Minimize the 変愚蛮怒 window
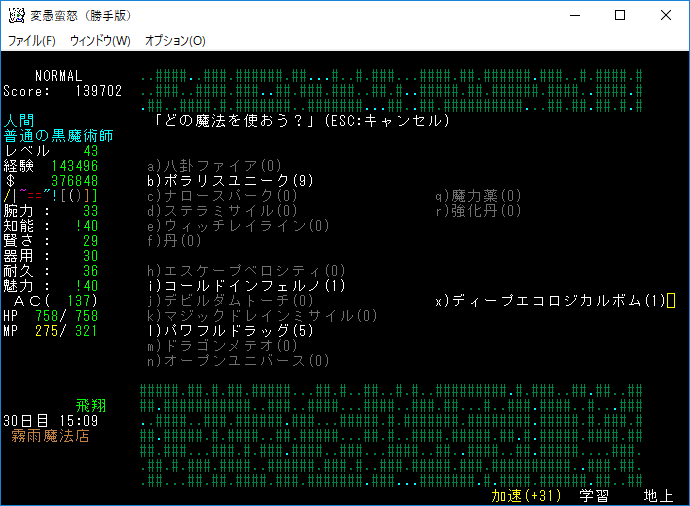690x506 pixels. 574,16
